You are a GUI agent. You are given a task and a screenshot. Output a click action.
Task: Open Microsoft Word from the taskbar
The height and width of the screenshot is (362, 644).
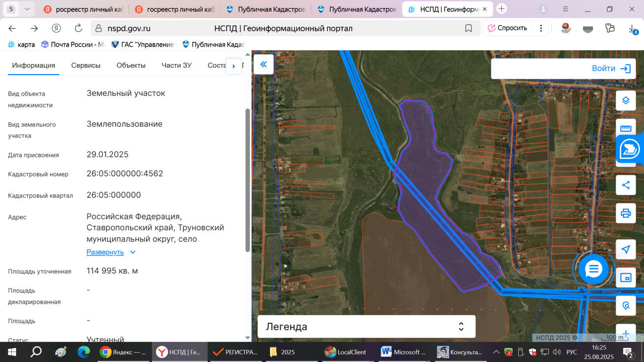(x=403, y=352)
